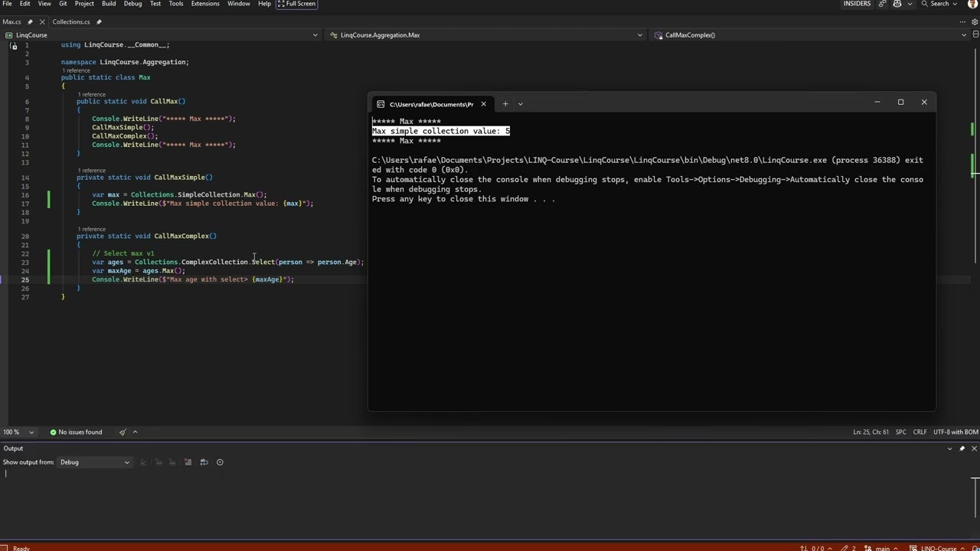Image resolution: width=980 pixels, height=551 pixels.
Task: Open the main branch selector
Action: pyautogui.click(x=881, y=548)
